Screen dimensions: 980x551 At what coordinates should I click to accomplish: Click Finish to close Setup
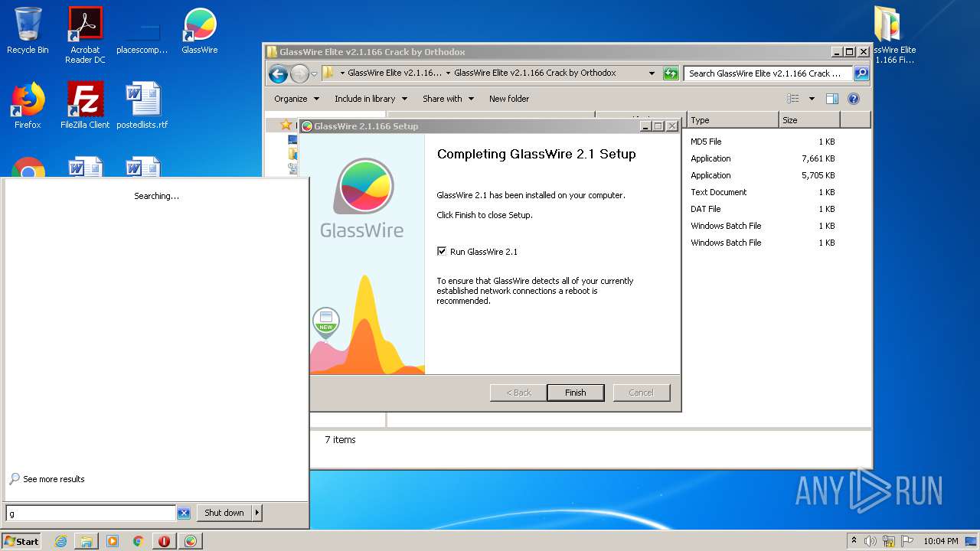tap(576, 393)
